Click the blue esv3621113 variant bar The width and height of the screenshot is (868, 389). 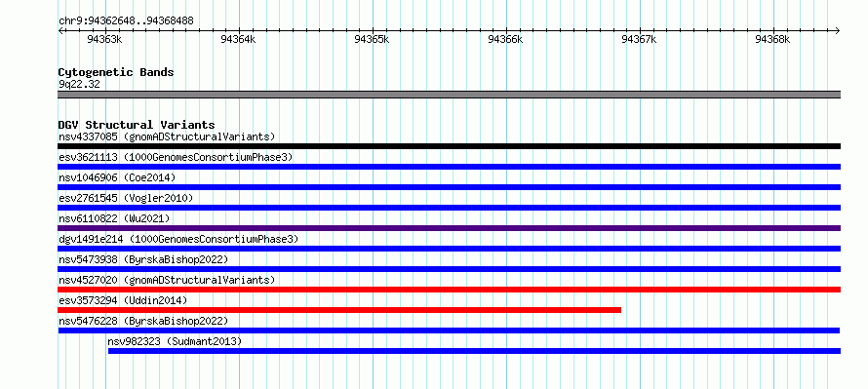(x=449, y=167)
